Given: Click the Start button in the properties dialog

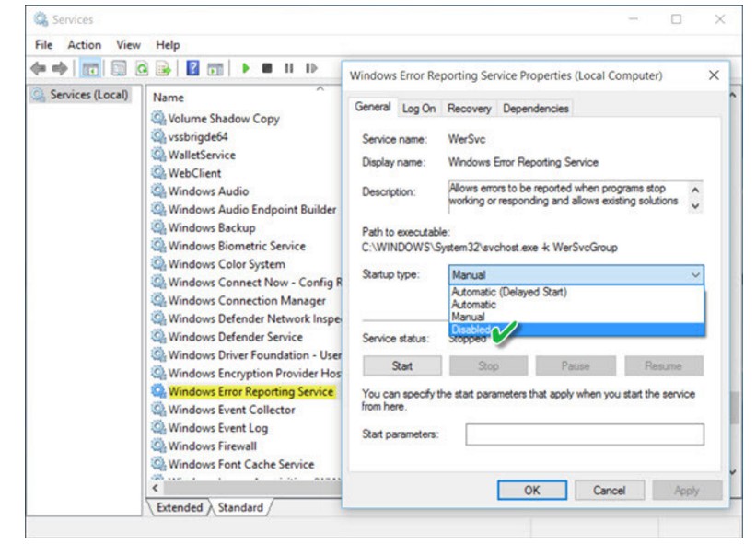Looking at the screenshot, I should click(402, 365).
